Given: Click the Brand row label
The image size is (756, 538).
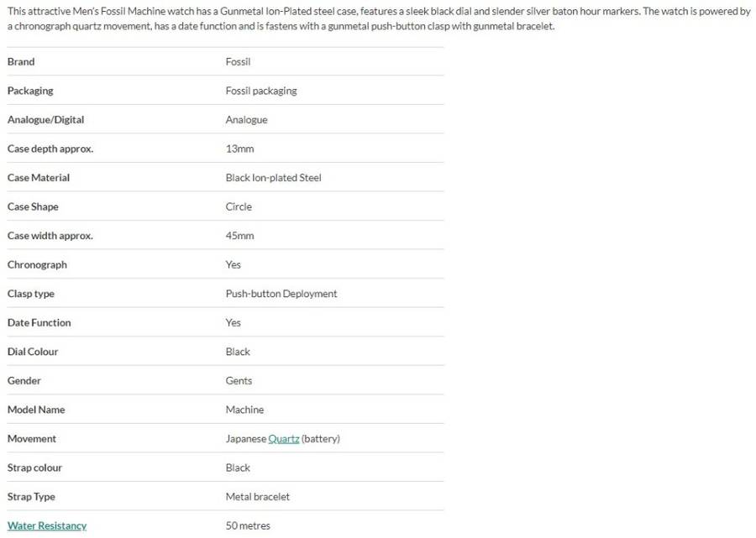Looking at the screenshot, I should (x=21, y=62).
